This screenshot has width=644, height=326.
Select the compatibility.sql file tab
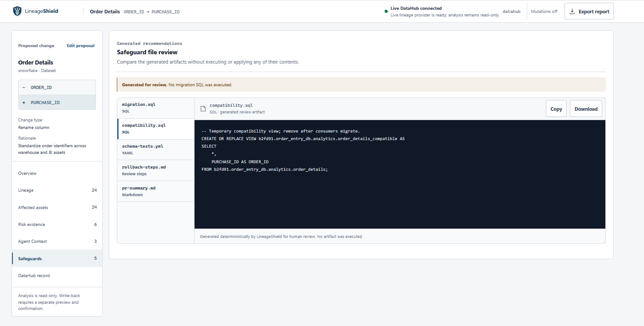tap(155, 129)
